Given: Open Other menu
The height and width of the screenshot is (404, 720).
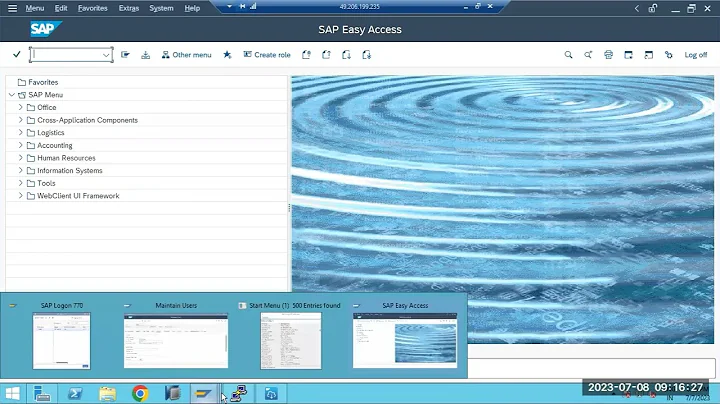Looking at the screenshot, I should click(x=186, y=55).
